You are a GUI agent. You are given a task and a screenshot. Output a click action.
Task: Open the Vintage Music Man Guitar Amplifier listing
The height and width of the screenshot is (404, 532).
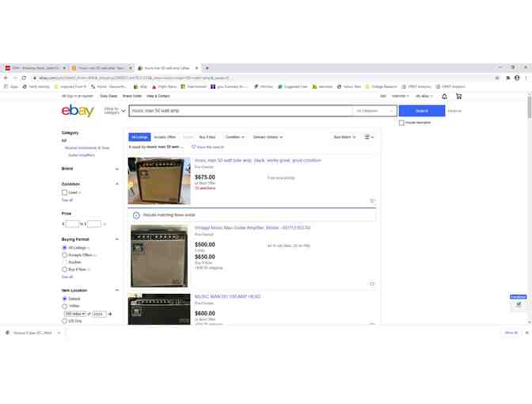pyautogui.click(x=253, y=228)
